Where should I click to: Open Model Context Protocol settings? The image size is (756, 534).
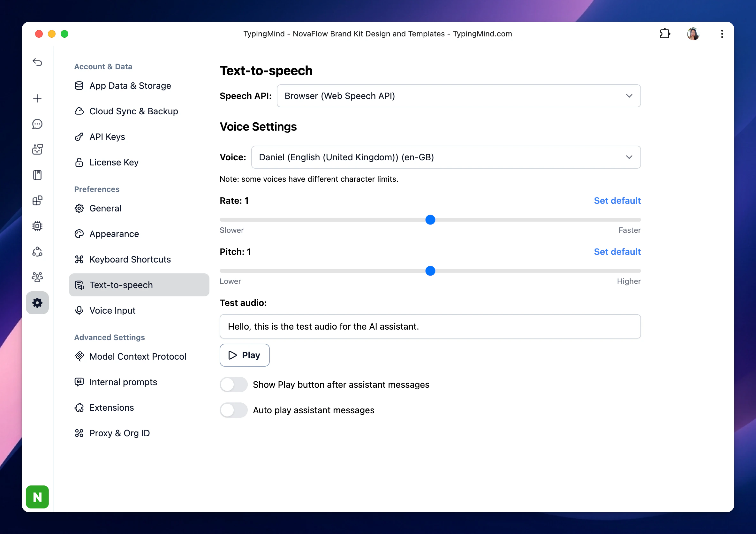139,356
